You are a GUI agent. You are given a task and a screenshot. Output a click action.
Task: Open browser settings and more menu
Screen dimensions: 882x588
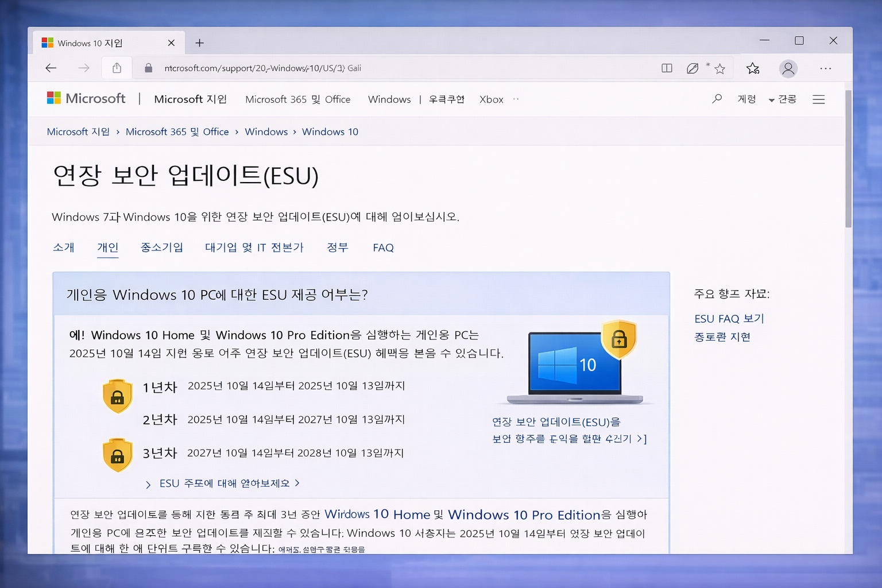coord(826,68)
